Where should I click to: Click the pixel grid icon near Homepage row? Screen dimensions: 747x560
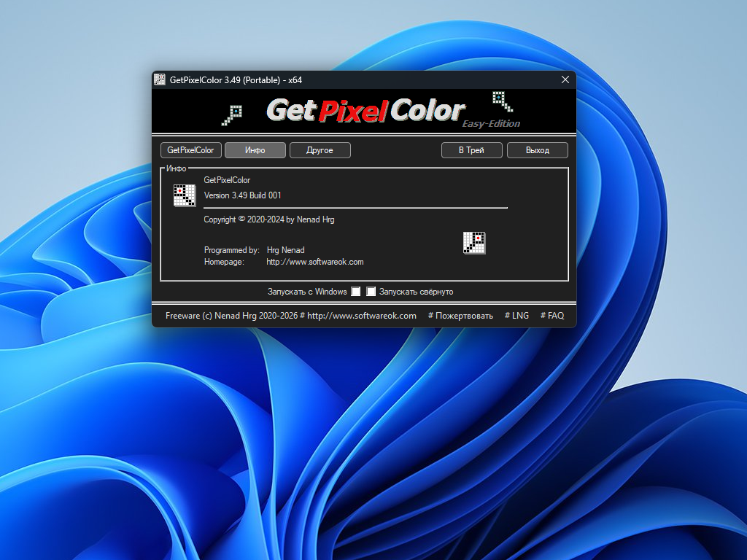tap(474, 243)
